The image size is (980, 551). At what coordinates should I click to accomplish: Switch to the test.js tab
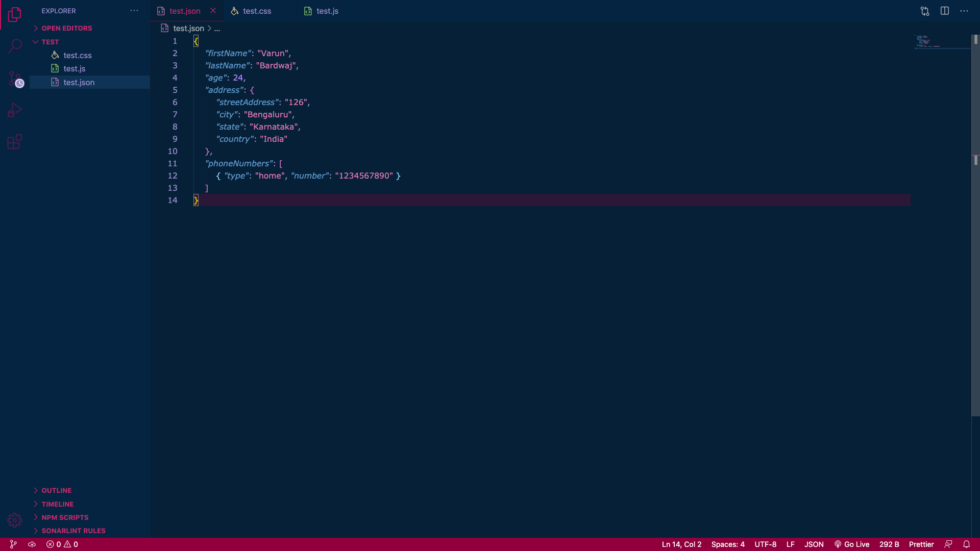click(327, 11)
